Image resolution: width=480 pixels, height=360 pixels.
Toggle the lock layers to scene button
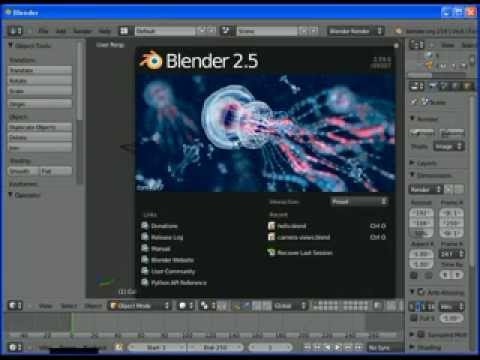377,306
